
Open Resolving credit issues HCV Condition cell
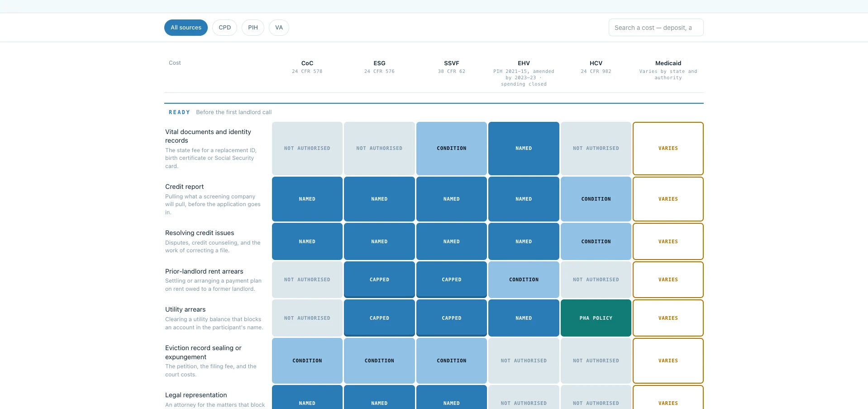pyautogui.click(x=596, y=241)
